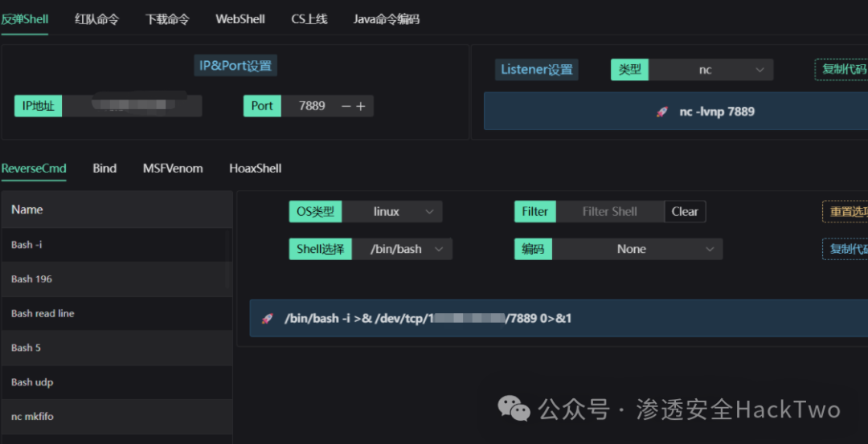Select Bash 196 in the Name list
868x444 pixels.
117,279
